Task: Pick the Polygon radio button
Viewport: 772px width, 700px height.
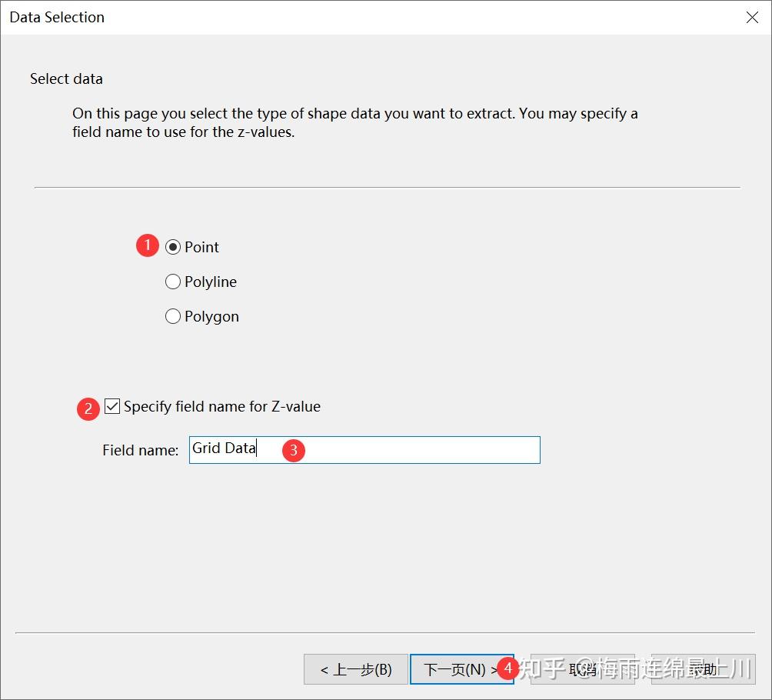Action: point(173,316)
